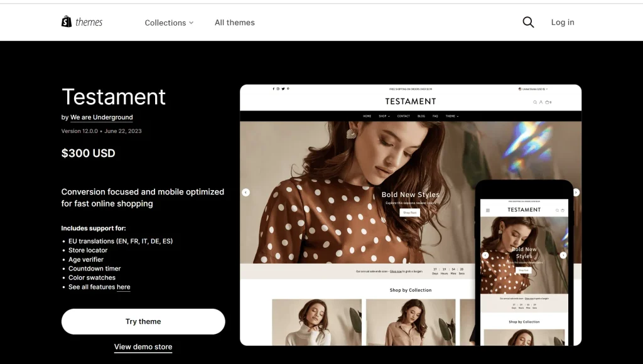Go to All themes
The width and height of the screenshot is (643, 364).
234,23
